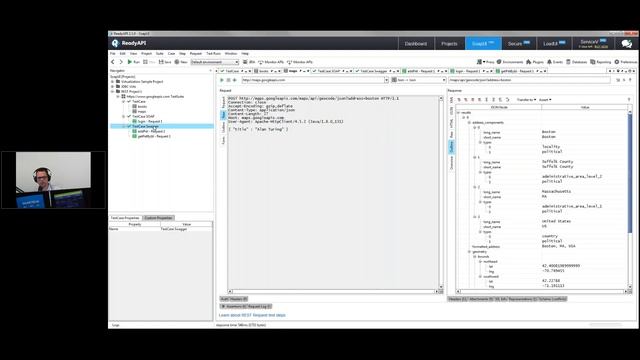Click the request Auth Headers button bar
The width and height of the screenshot is (640, 360).
[x=234, y=299]
